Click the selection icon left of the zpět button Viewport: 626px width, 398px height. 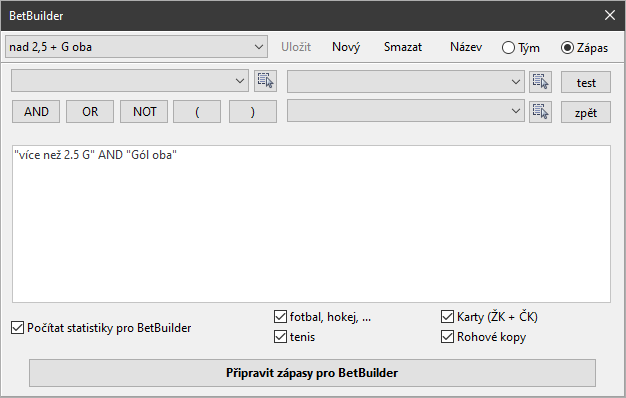[x=541, y=112]
